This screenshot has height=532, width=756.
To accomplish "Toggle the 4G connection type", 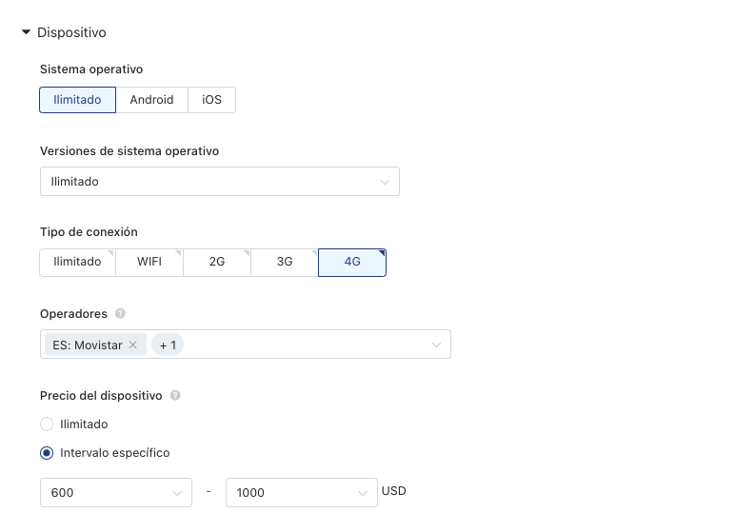I will click(352, 262).
